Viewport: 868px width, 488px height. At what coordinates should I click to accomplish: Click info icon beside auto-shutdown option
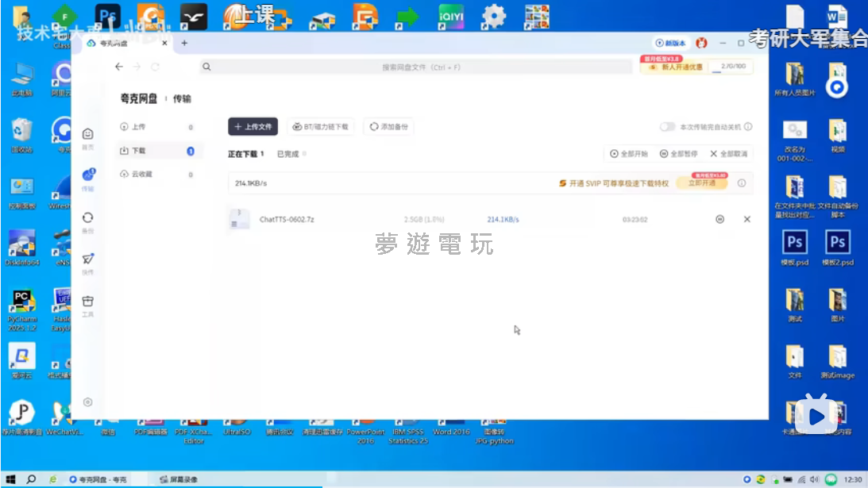click(748, 127)
